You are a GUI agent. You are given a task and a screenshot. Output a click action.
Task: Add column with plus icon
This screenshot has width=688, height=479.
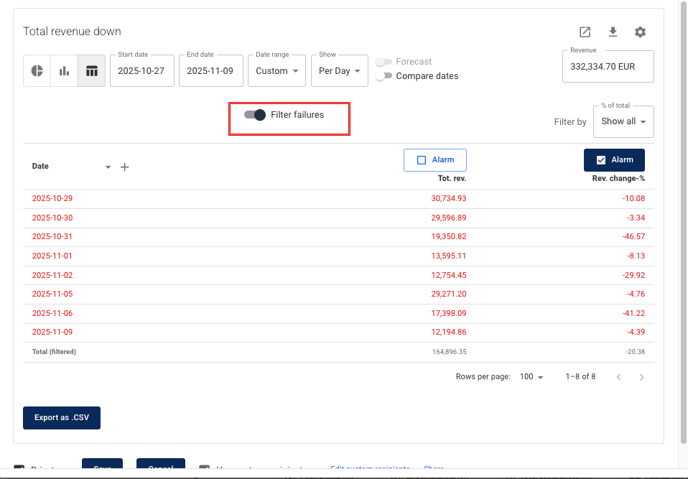click(x=125, y=167)
